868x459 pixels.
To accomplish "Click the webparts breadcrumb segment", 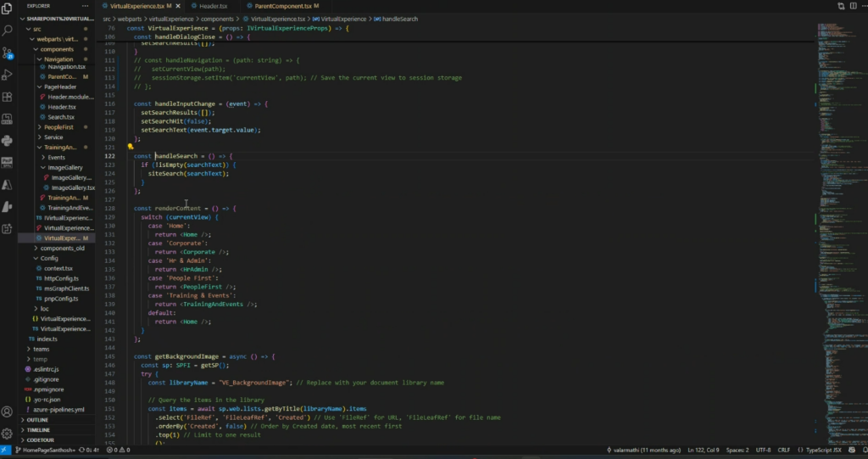I will click(x=129, y=19).
